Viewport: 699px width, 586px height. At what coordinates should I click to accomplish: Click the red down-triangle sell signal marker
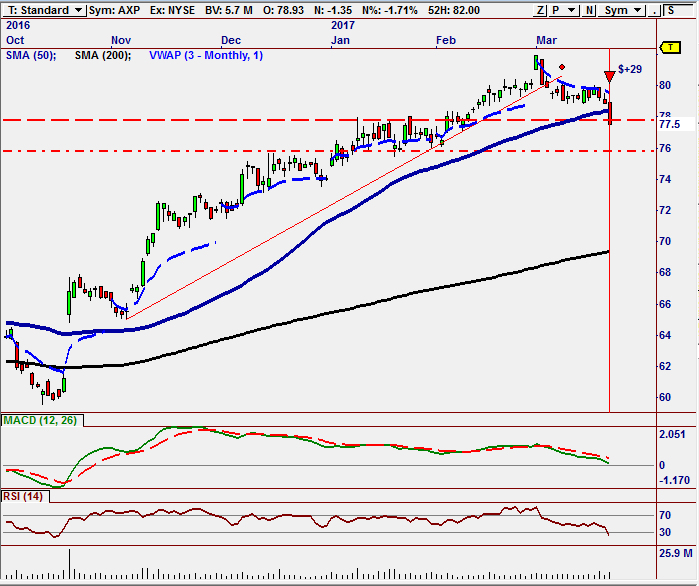pyautogui.click(x=609, y=76)
